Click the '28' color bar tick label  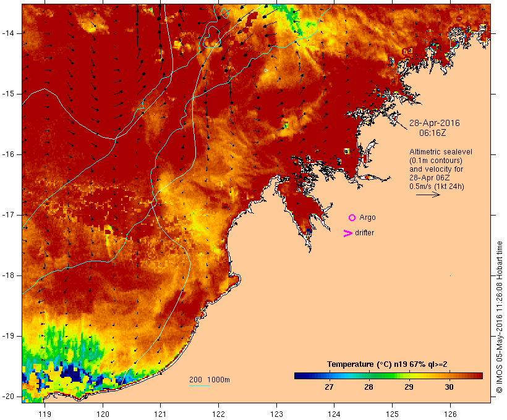[x=369, y=387]
